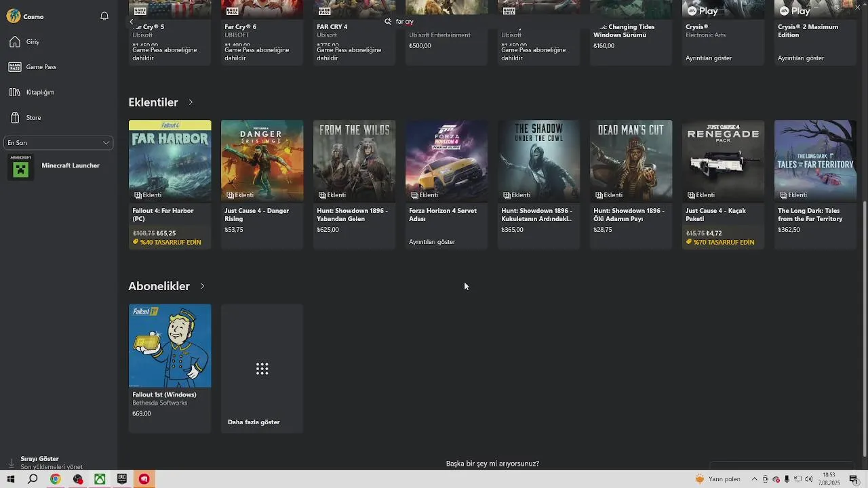
Task: Launch Minecraft Launcher from sidebar
Action: coord(58,166)
